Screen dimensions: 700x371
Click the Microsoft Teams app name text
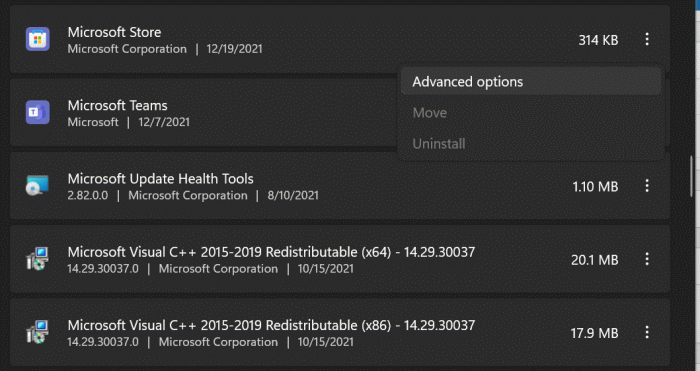click(x=117, y=105)
